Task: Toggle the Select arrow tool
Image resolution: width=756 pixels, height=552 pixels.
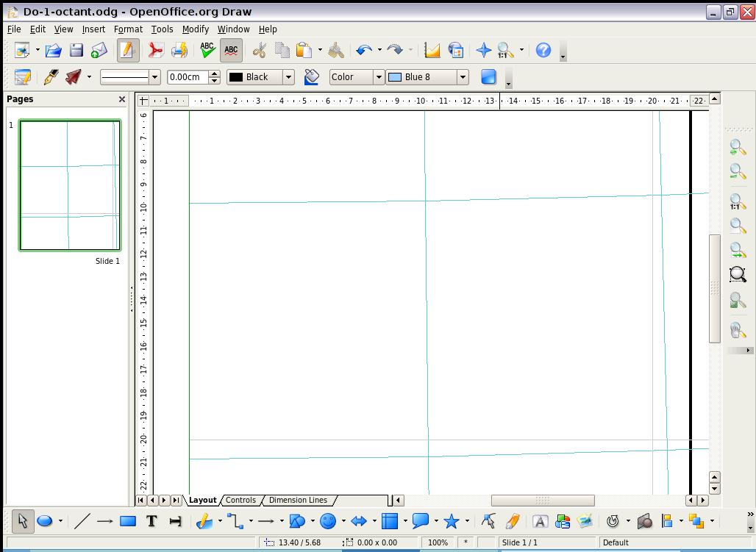Action: click(x=23, y=521)
